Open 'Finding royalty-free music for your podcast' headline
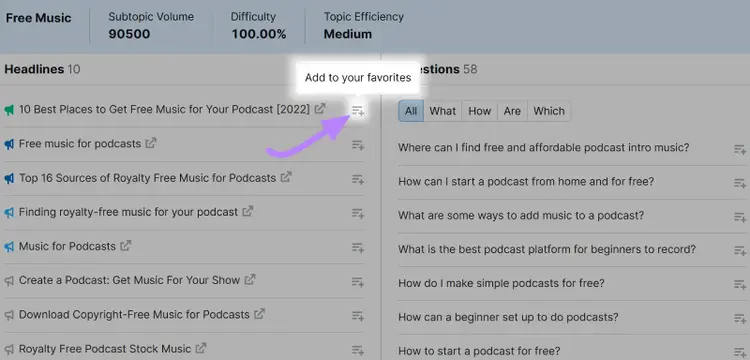This screenshot has width=750, height=360. click(x=128, y=212)
